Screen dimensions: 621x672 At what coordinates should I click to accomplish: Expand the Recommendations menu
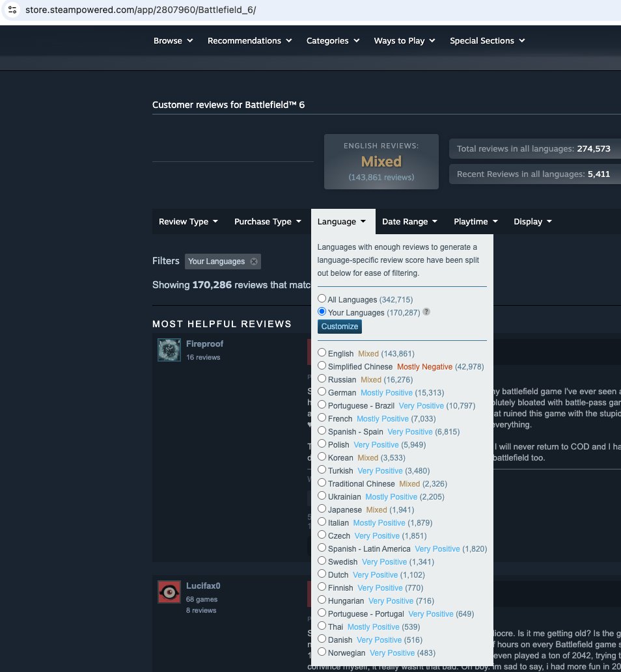click(249, 41)
